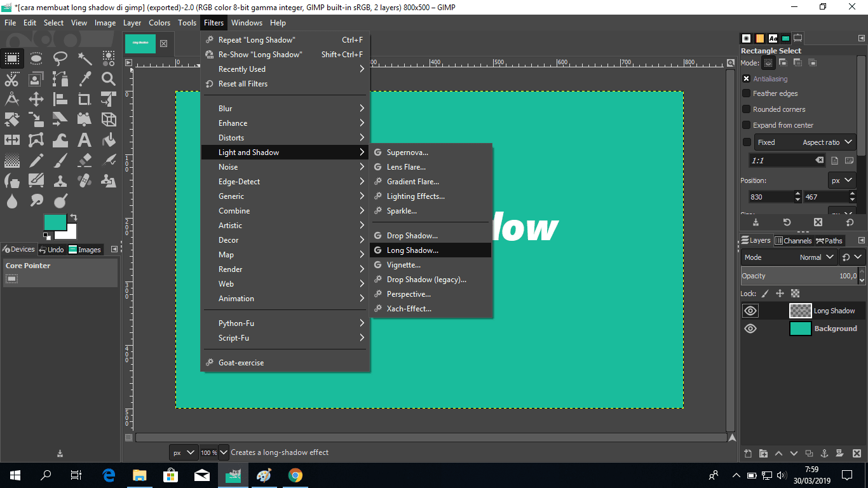Select the Alignment tool

[x=60, y=99]
